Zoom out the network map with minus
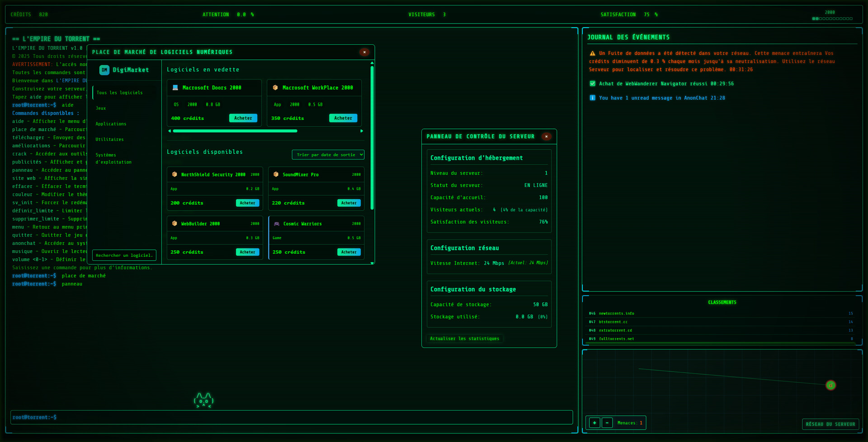Screen dimensions: 868x442 pyautogui.click(x=607, y=423)
